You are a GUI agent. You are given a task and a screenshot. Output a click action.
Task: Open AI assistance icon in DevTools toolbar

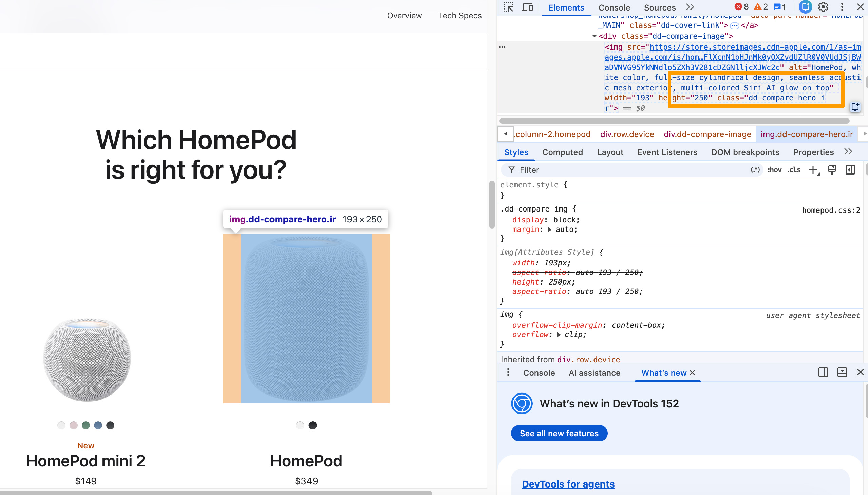[805, 7]
